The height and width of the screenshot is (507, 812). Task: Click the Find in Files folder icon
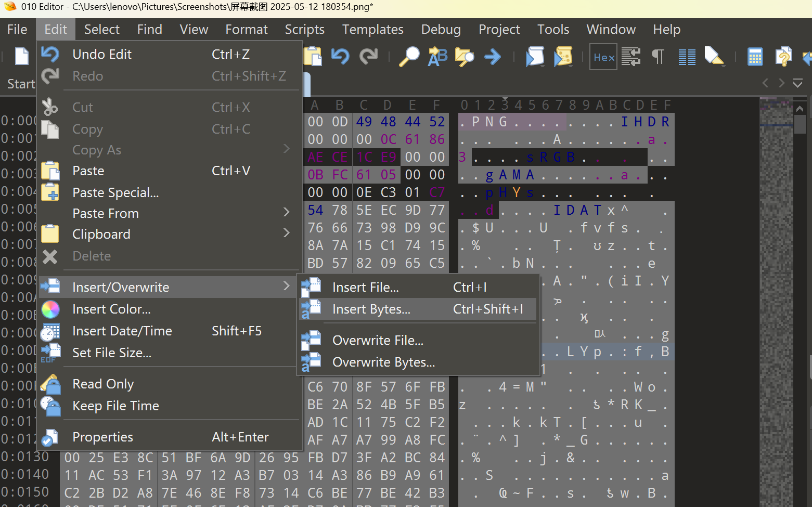[x=465, y=56]
